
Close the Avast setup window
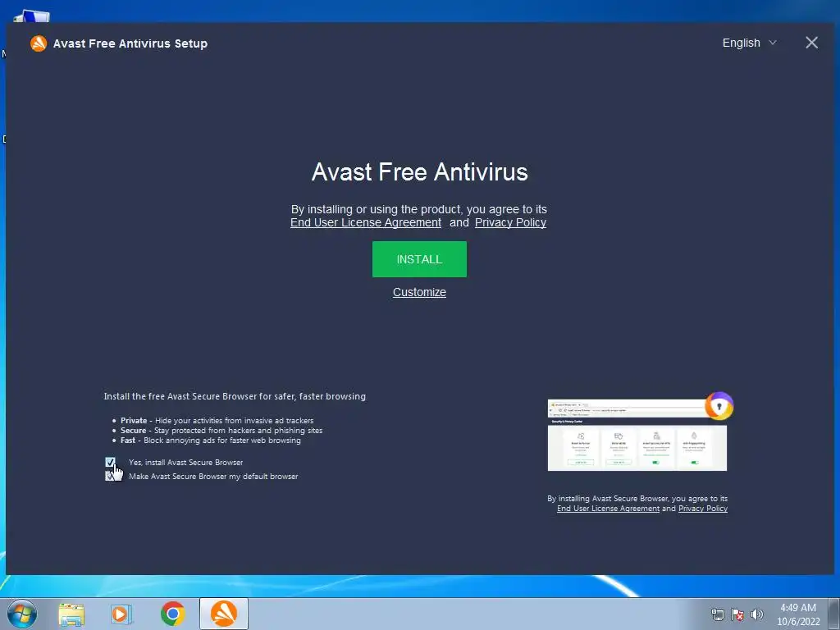[x=811, y=43]
